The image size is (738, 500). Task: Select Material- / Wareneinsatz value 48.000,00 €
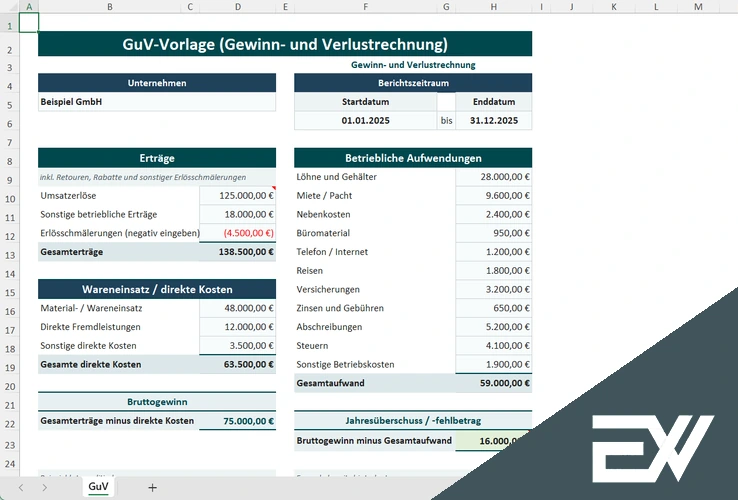(x=238, y=308)
